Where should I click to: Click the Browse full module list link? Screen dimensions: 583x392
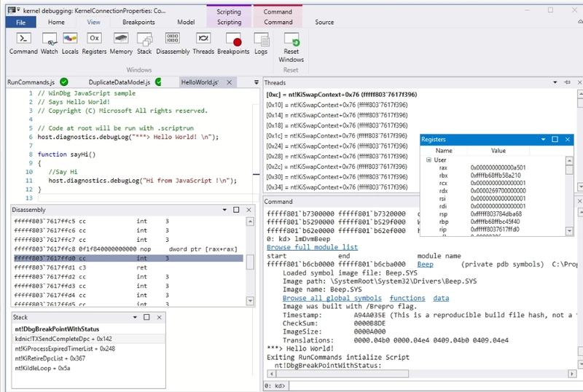(x=312, y=247)
